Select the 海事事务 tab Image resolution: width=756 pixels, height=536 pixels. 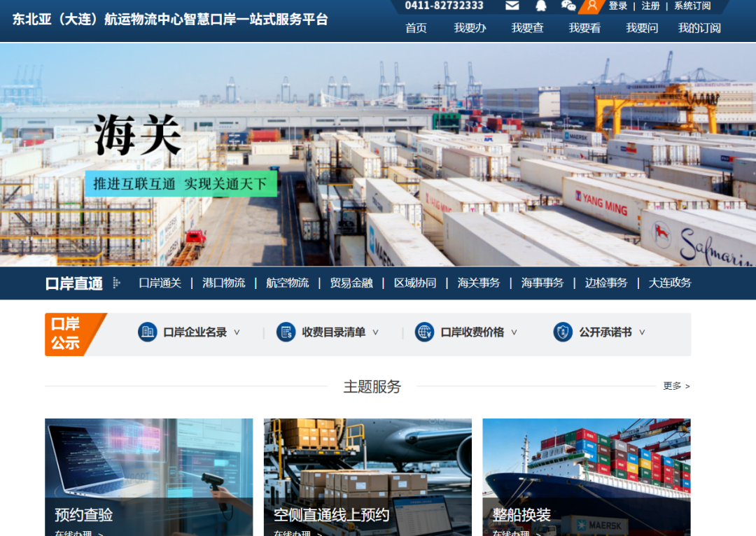542,283
